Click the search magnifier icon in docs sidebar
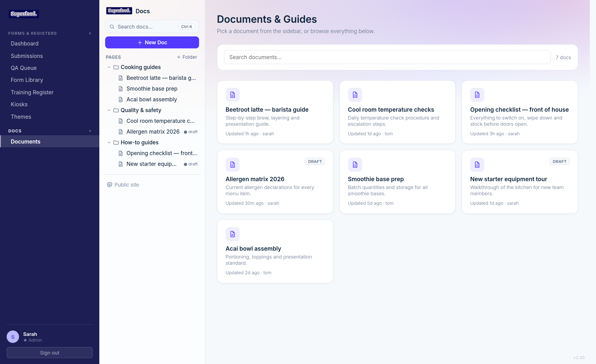596x364 pixels. (112, 27)
